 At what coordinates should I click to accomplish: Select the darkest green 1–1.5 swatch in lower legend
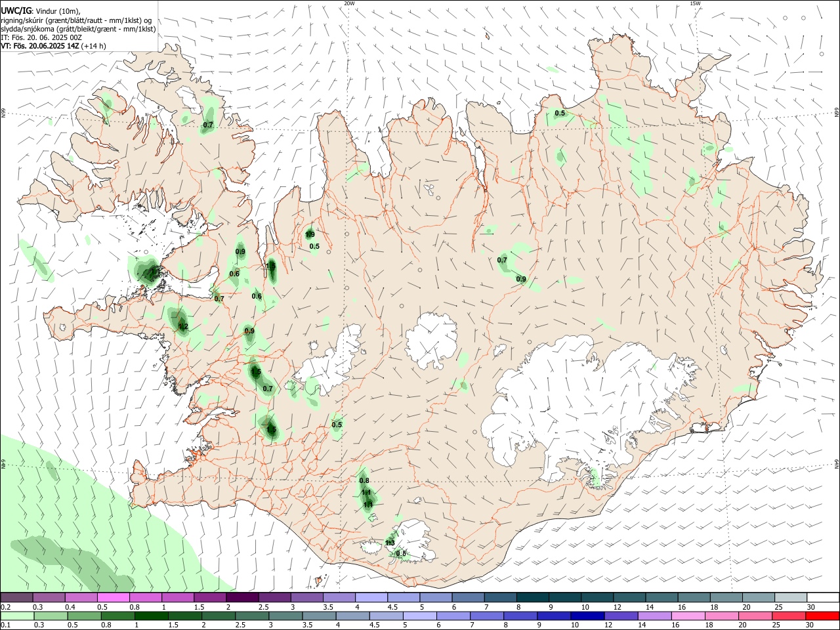[x=151, y=616]
